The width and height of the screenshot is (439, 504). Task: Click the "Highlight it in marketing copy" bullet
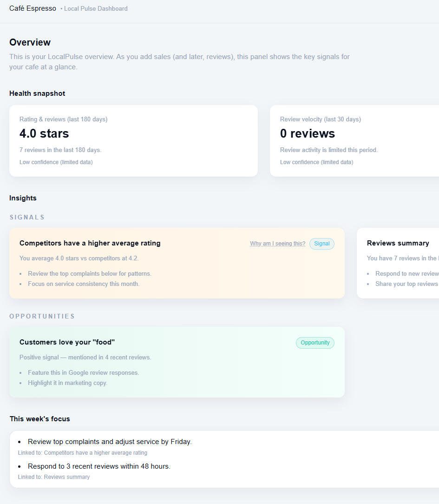pos(67,383)
